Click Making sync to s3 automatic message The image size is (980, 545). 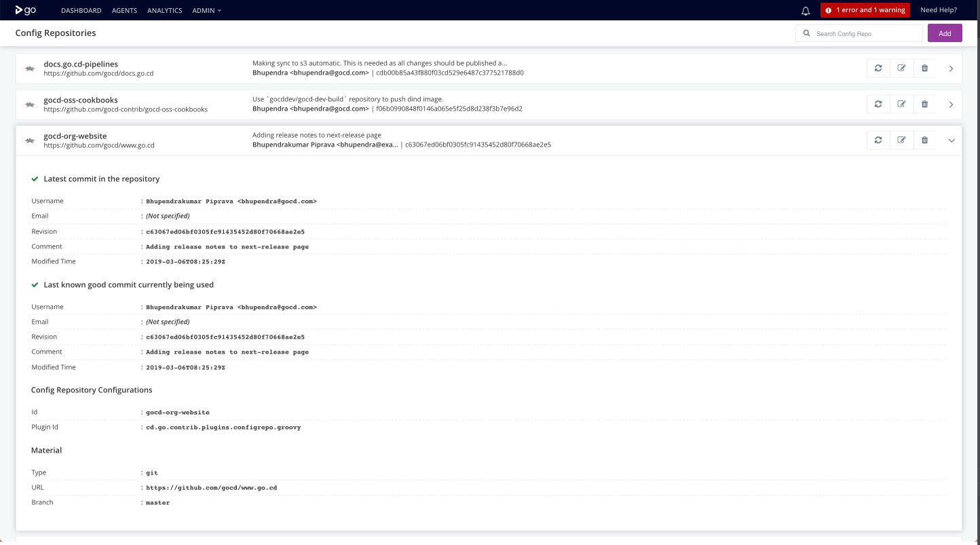tap(379, 63)
